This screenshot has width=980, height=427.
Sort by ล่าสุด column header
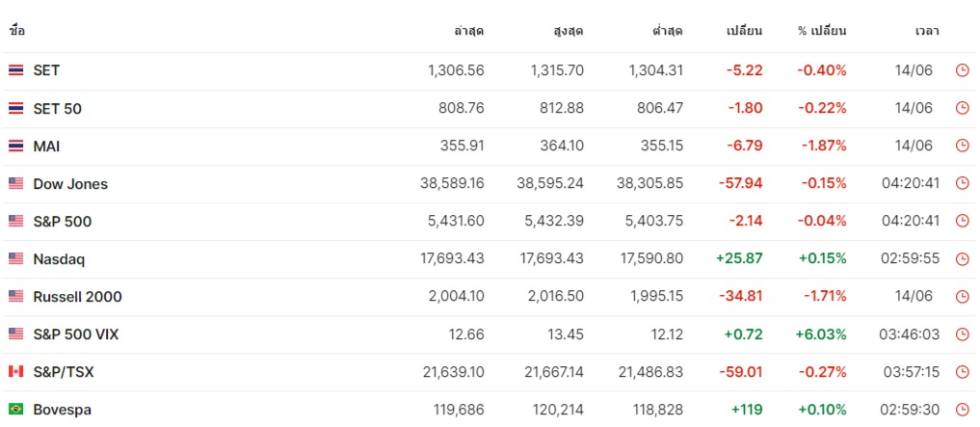[x=468, y=31]
